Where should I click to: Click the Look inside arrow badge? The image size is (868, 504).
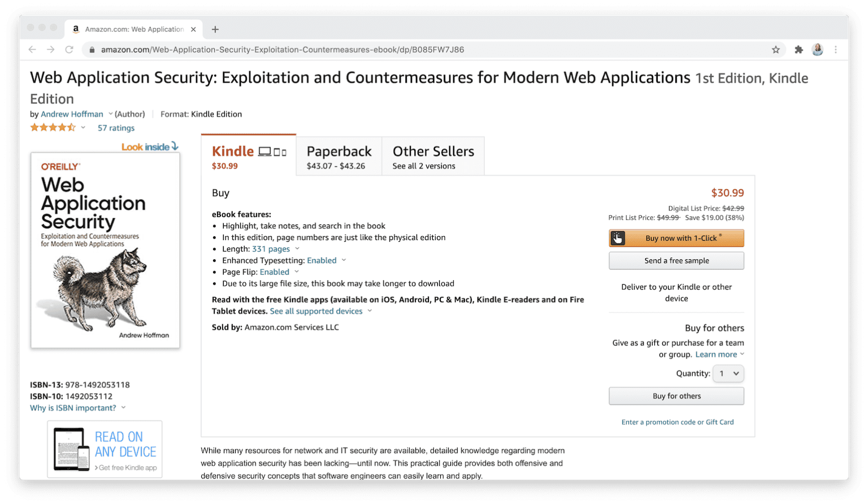(x=150, y=147)
